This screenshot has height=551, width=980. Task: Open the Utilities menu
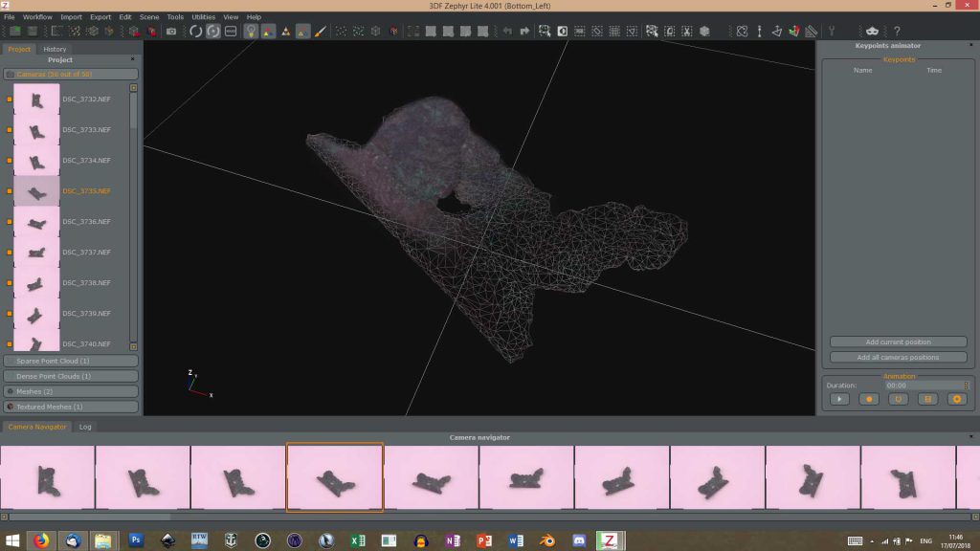(203, 17)
